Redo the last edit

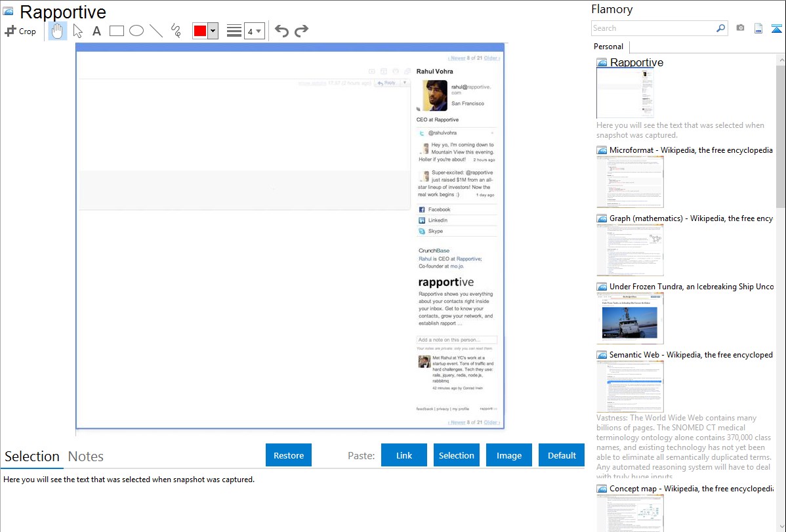tap(301, 31)
